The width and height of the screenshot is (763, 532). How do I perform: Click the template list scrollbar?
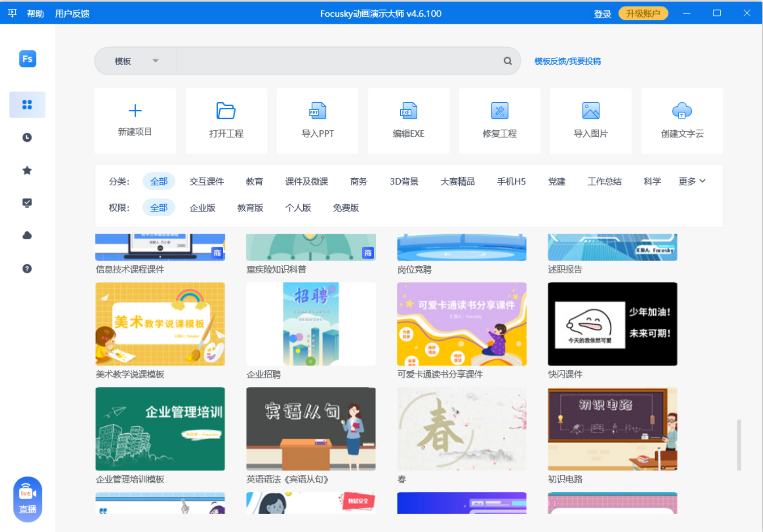[739, 445]
